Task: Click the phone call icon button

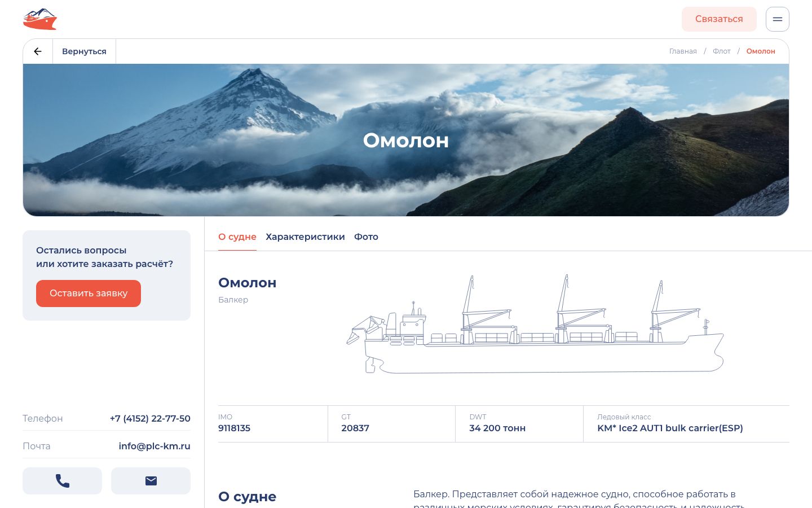Action: [62, 481]
